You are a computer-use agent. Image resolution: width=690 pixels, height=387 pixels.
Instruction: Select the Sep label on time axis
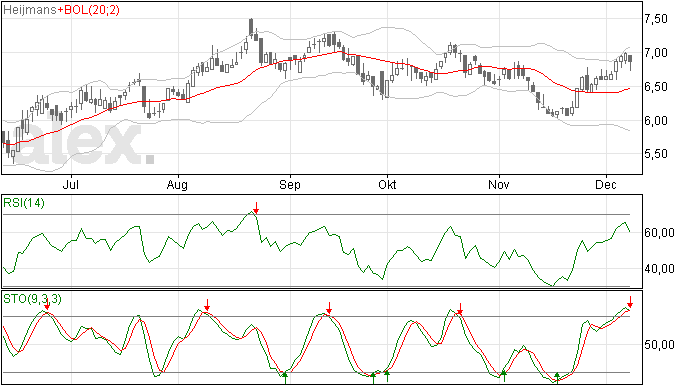tap(290, 184)
